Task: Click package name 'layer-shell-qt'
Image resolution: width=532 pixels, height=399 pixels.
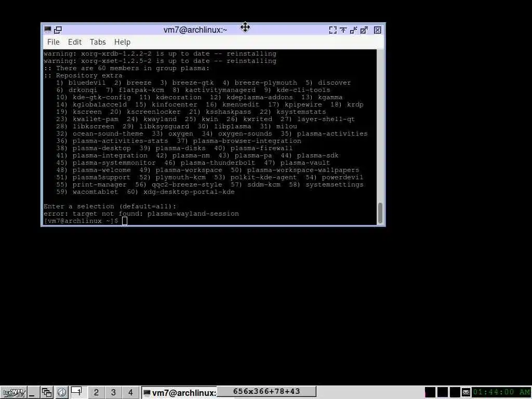Action: [326, 119]
